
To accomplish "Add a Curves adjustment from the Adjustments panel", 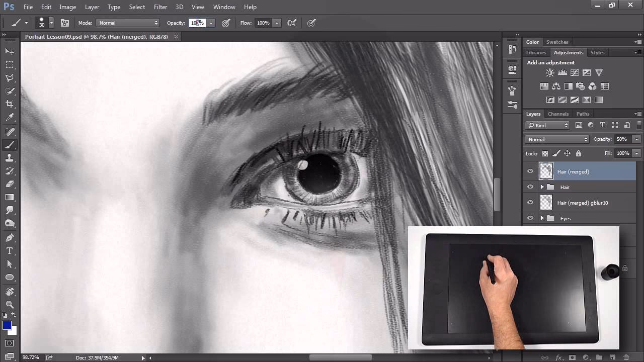I will 574,72.
